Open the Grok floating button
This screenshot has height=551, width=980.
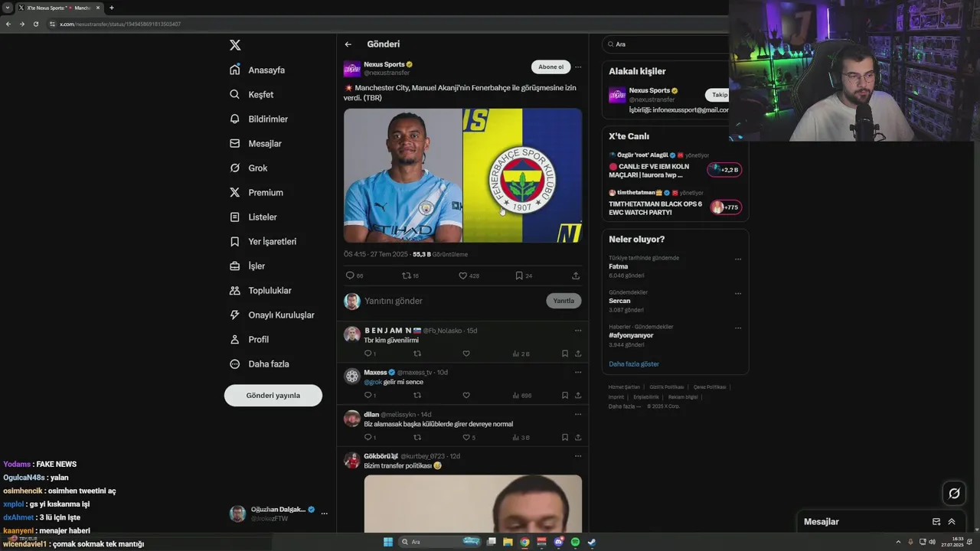coord(954,494)
